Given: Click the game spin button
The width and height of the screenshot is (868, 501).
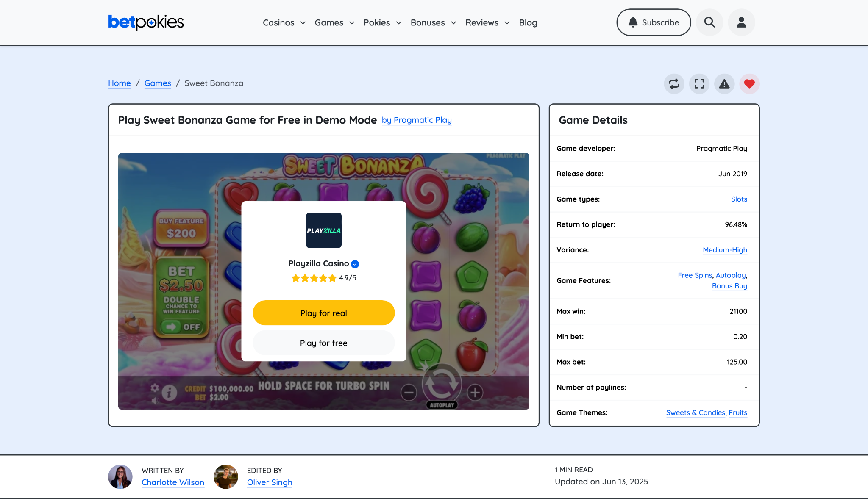Looking at the screenshot, I should click(x=442, y=384).
